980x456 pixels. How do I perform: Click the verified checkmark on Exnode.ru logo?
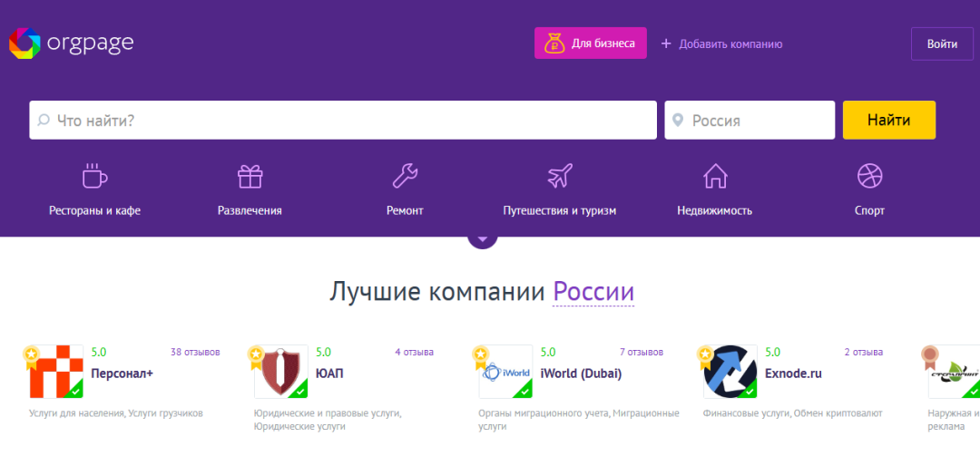(x=750, y=391)
